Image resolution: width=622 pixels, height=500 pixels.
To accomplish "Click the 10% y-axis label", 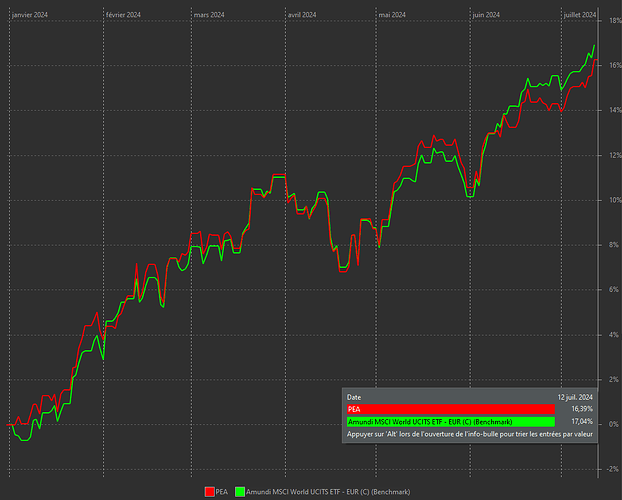I will [x=615, y=200].
